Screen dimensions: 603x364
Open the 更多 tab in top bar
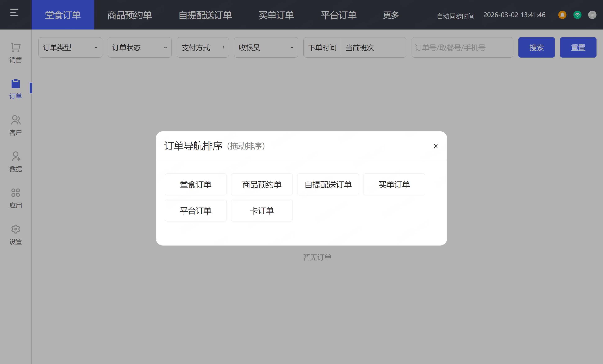[x=391, y=15]
